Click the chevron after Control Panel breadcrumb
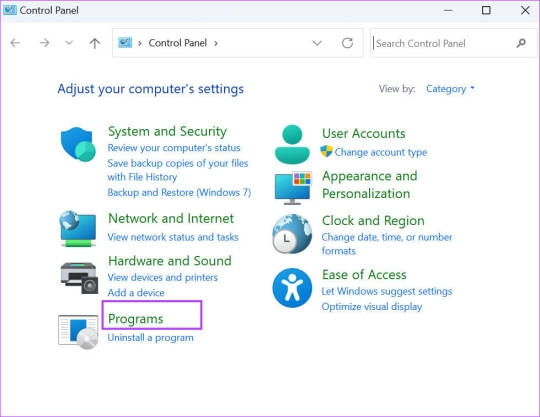Screen dimensions: 540x417 click(x=216, y=43)
